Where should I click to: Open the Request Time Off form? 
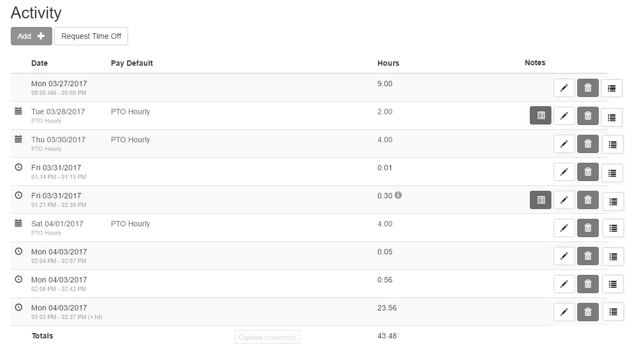[x=91, y=36]
